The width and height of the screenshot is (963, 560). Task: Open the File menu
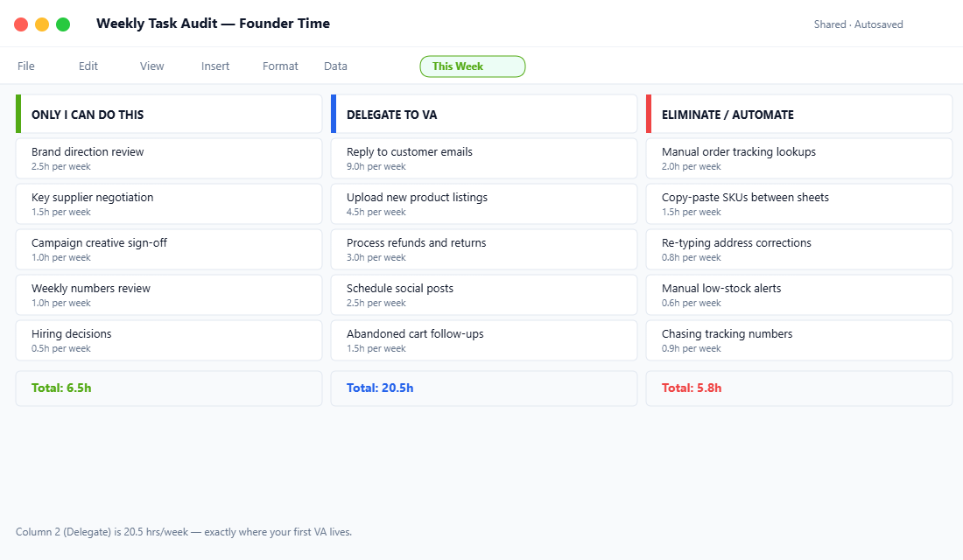(x=26, y=66)
